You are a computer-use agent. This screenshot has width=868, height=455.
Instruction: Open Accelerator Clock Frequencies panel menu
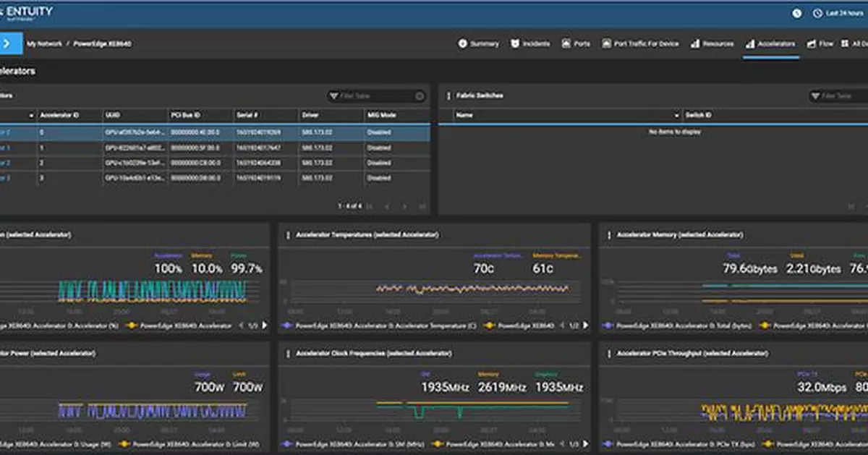coord(288,353)
